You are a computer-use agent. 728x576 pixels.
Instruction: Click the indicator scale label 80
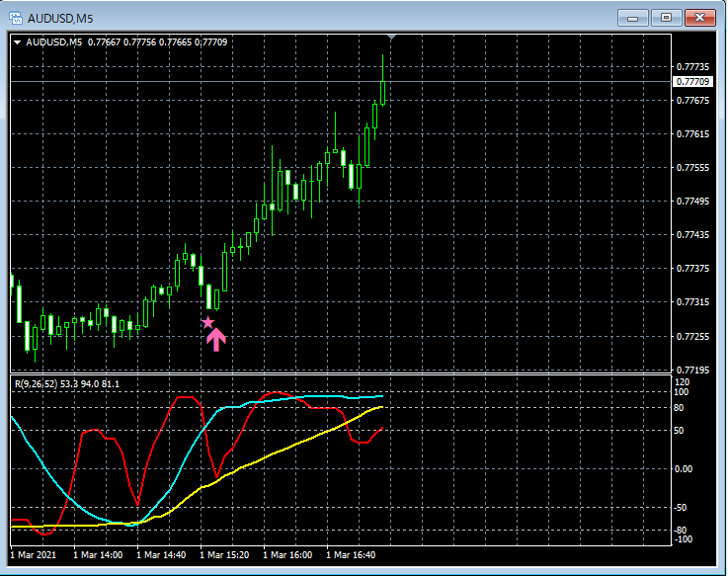[x=679, y=408]
